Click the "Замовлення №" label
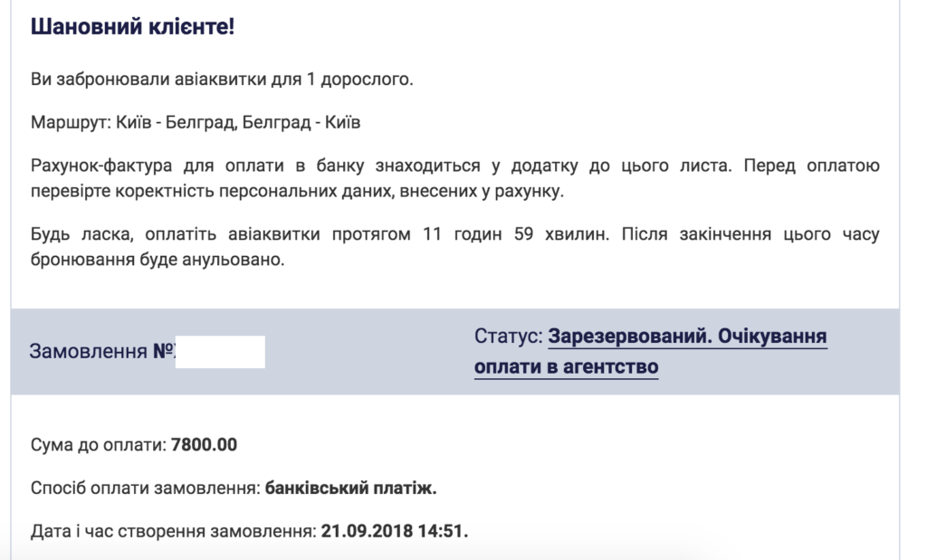 100,351
